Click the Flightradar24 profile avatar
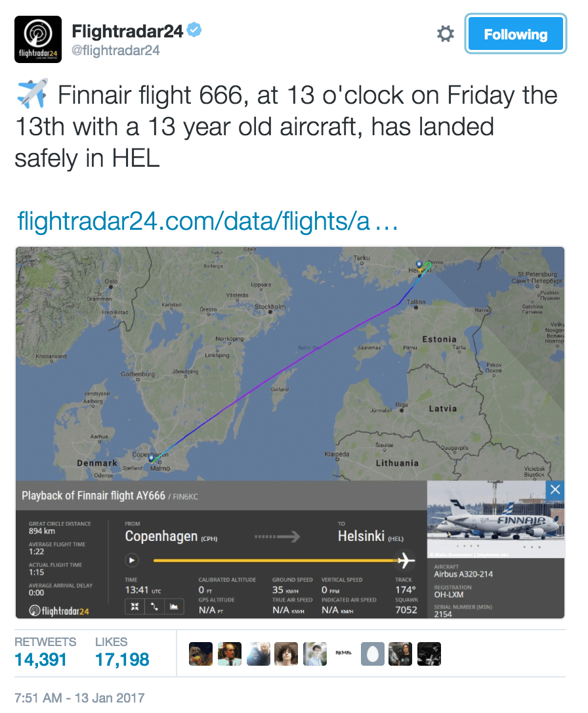The height and width of the screenshot is (713, 588). coord(38,39)
